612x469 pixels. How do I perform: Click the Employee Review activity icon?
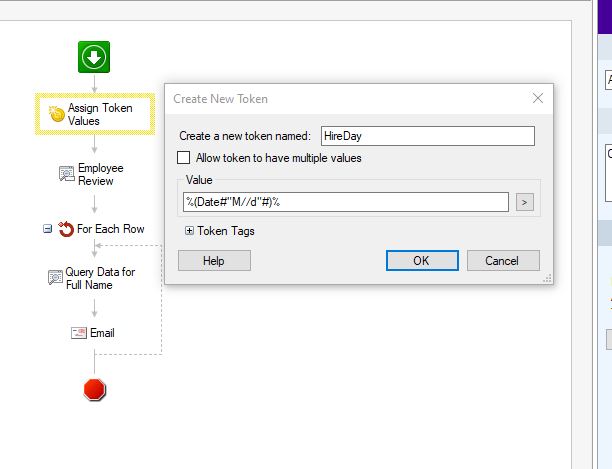pyautogui.click(x=67, y=174)
